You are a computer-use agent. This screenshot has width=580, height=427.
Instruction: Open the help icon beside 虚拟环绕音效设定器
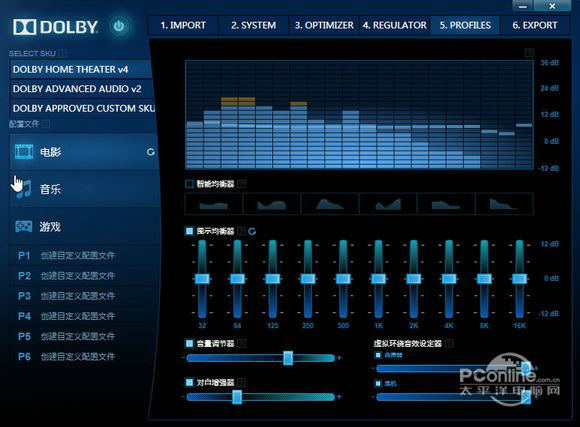449,343
